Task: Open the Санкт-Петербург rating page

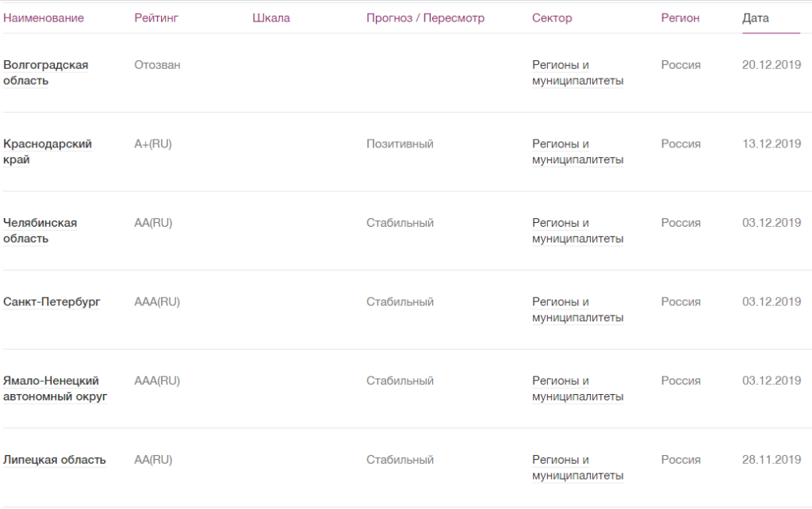Action: click(x=52, y=302)
